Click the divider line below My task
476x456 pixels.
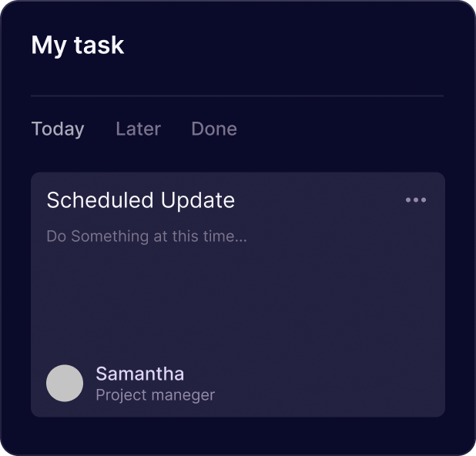pyautogui.click(x=237, y=96)
